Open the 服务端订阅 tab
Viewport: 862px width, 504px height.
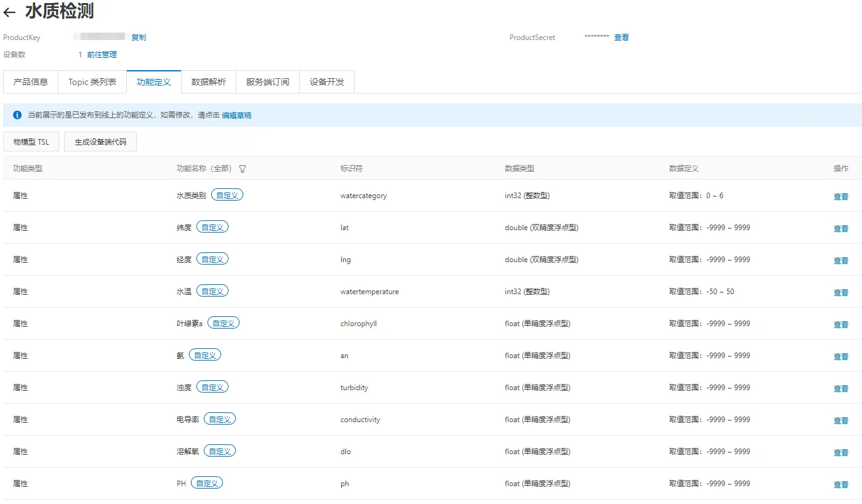tap(268, 82)
